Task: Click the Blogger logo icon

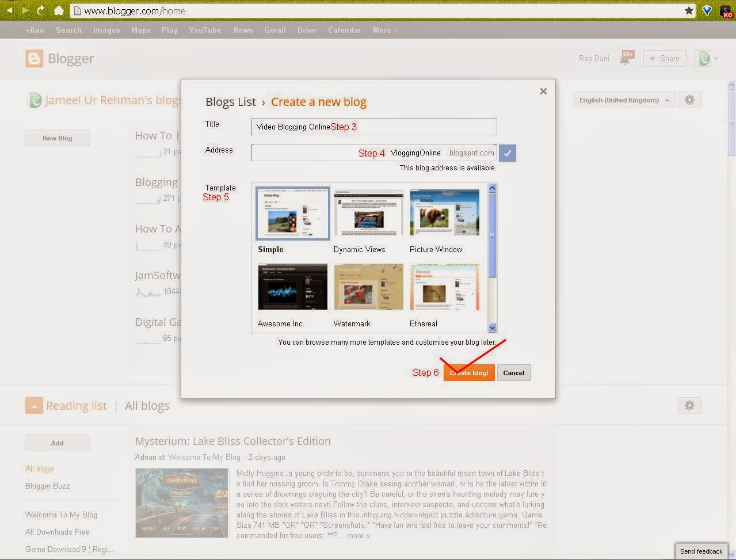Action: [x=34, y=58]
